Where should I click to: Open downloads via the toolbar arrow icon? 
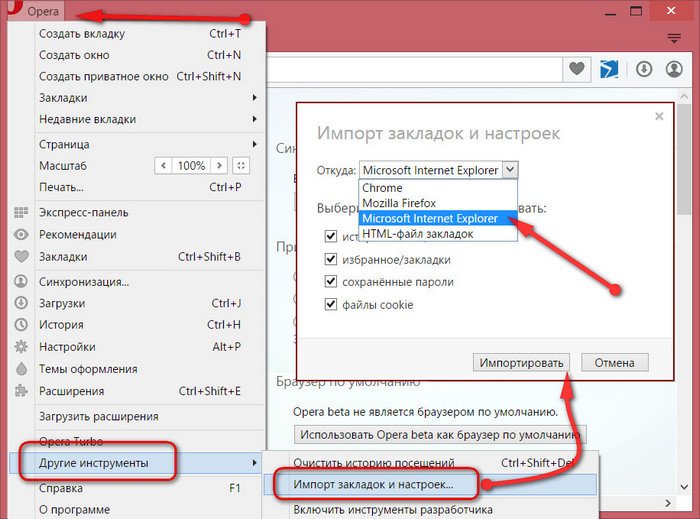pyautogui.click(x=644, y=69)
